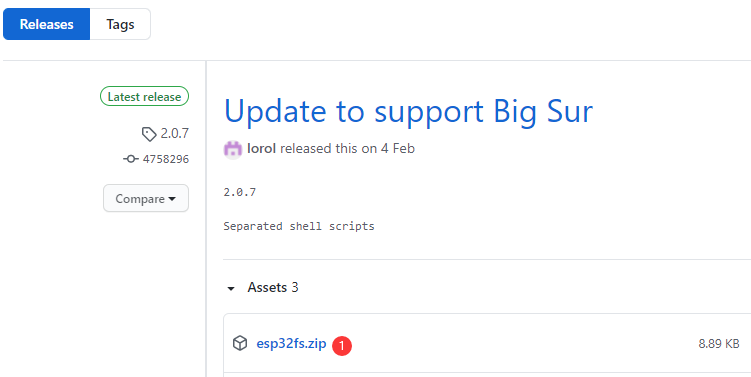Image resolution: width=751 pixels, height=377 pixels.
Task: Select the Releases tab
Action: pos(46,24)
